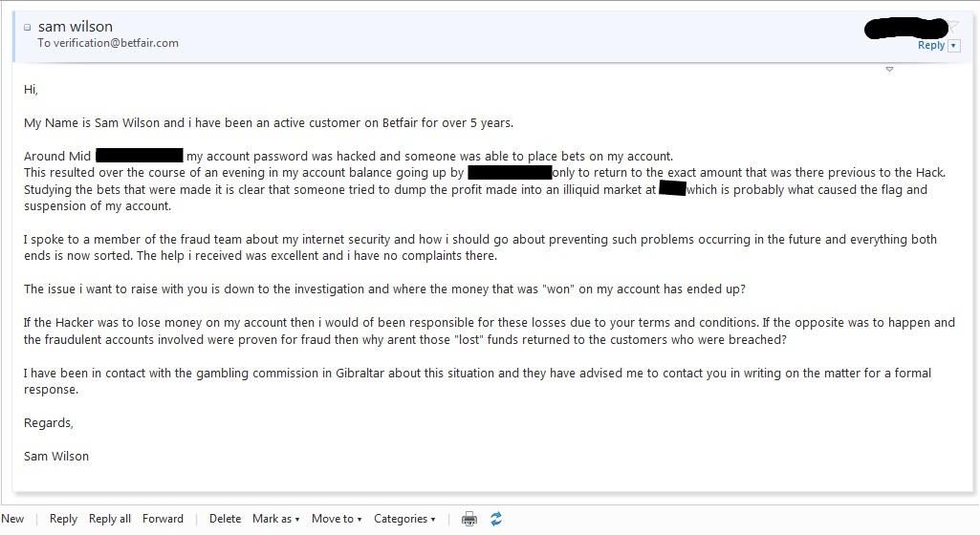Delete the message via toolbar
Screen dimensions: 980x535
[x=225, y=519]
